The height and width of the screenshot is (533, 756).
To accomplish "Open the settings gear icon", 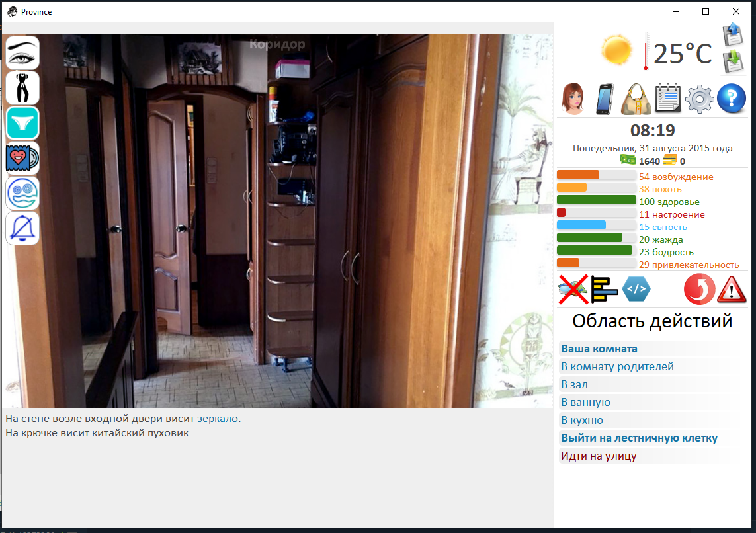I will point(700,99).
